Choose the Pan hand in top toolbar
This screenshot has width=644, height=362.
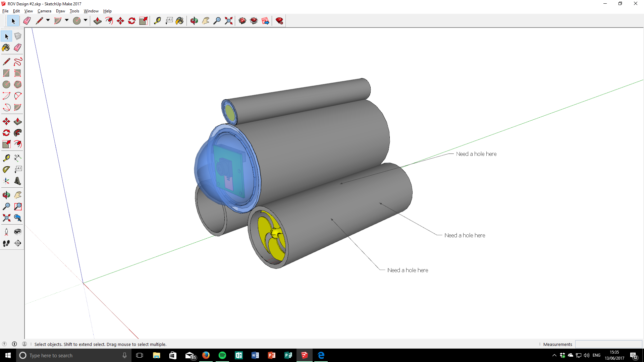coord(206,21)
